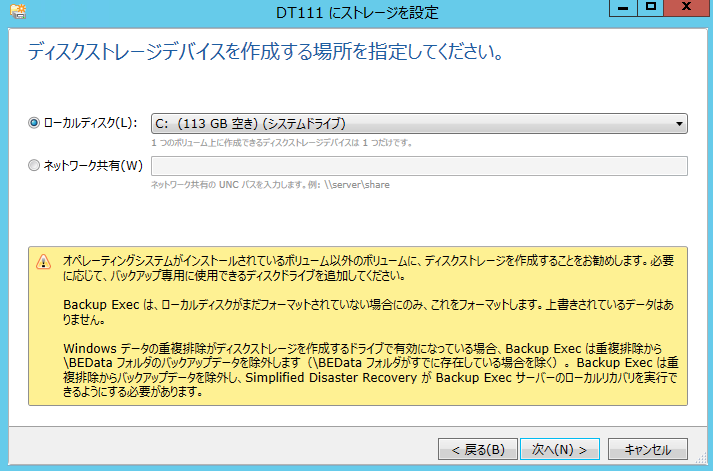Click the wizard heading ディスクストレージデバイスを作成する場所

coord(266,51)
